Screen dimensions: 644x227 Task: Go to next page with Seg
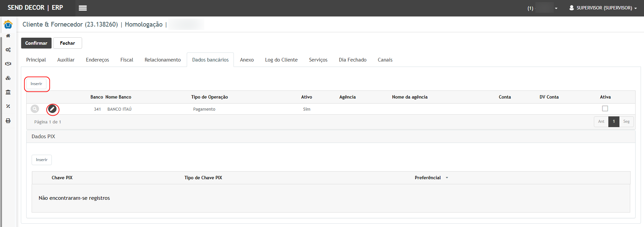click(x=626, y=121)
